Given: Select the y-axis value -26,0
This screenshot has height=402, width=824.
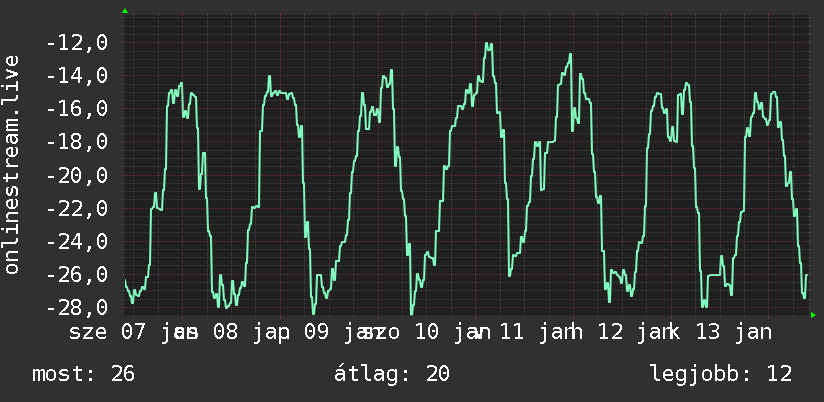Looking at the screenshot, I should point(77,274).
